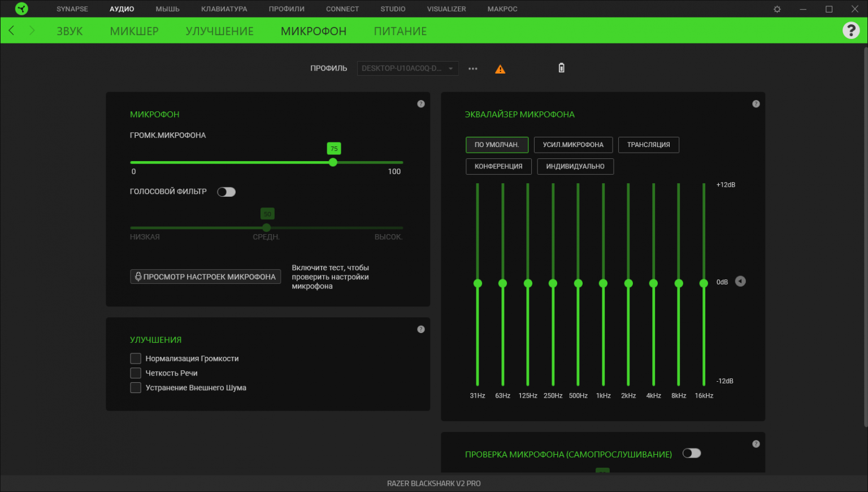Open the profile dropdown DESKTOP-U10AC0Q

407,68
